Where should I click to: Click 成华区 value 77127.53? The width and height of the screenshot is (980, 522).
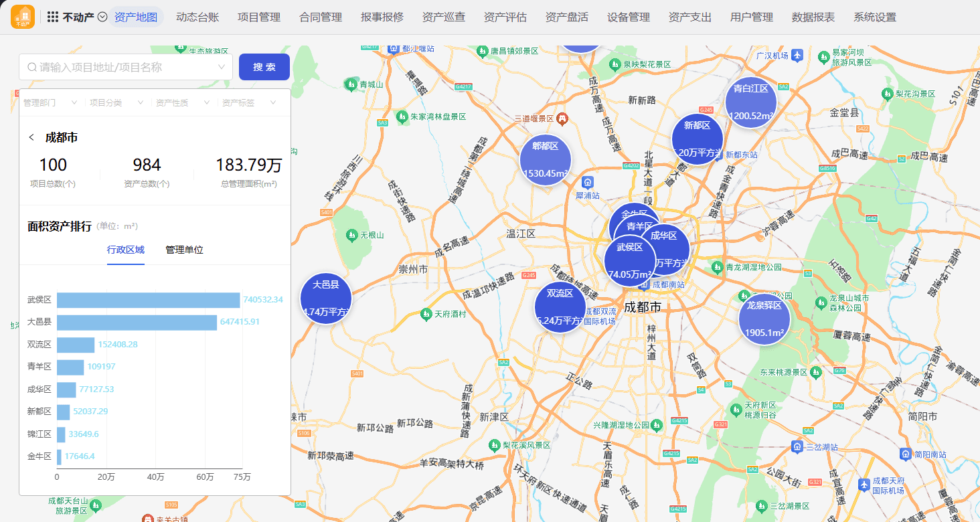tap(97, 389)
